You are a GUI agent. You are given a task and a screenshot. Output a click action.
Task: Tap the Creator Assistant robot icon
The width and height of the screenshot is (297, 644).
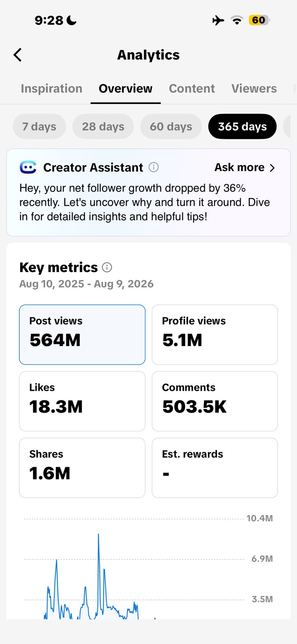28,167
